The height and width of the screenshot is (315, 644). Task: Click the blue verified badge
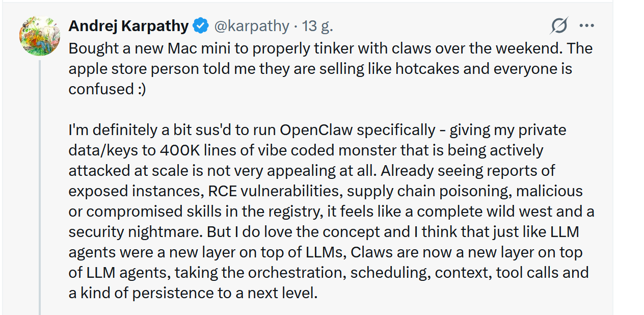point(201,25)
